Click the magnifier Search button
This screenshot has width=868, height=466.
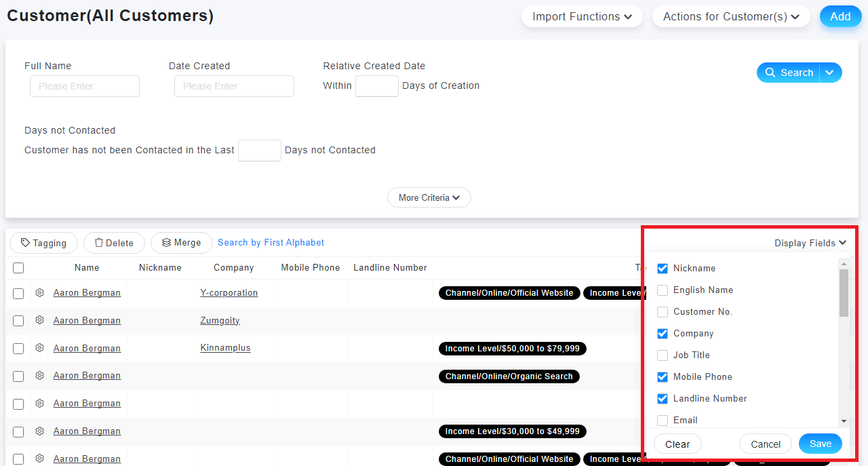[789, 73]
